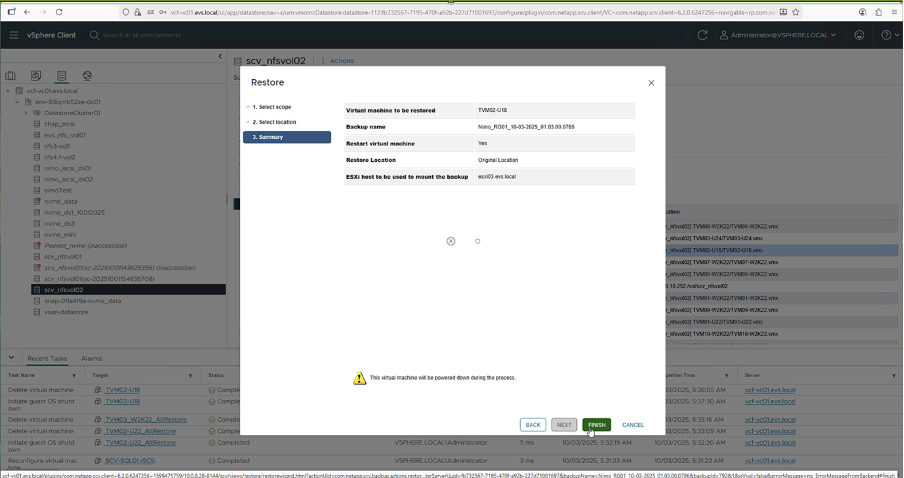This screenshot has height=478, width=904.
Task: Go back in the browser
Action: (27, 12)
